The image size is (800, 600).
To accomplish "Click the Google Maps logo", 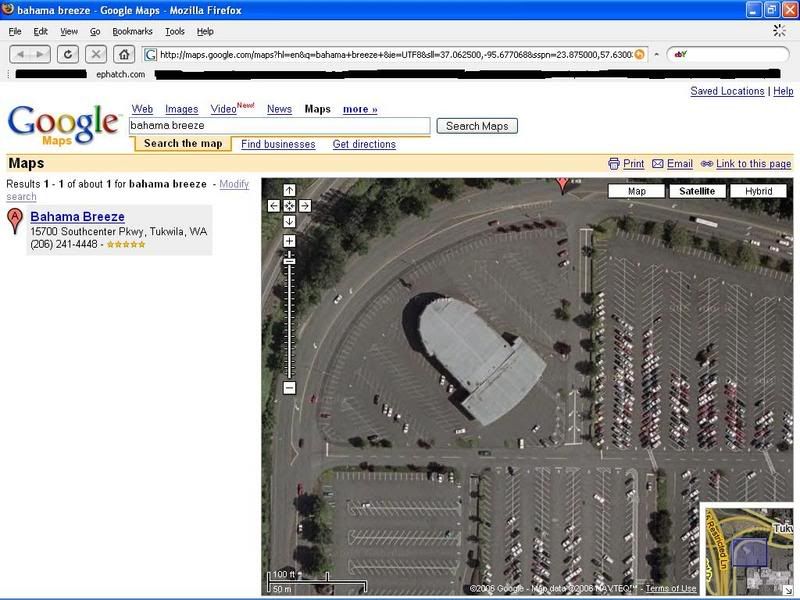I will [63, 125].
